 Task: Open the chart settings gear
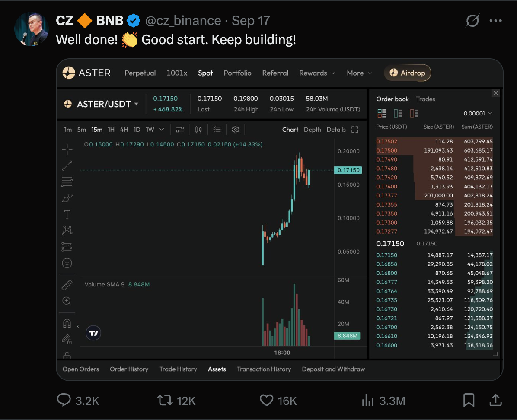(235, 129)
